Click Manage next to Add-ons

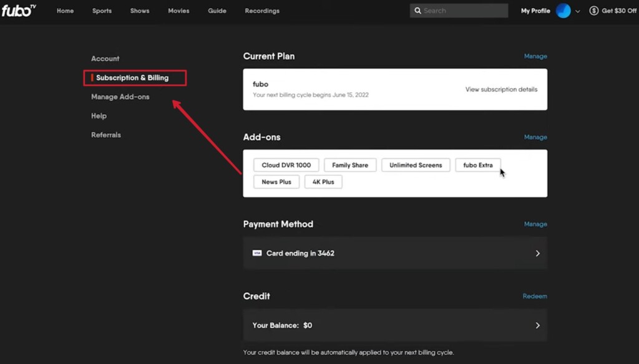click(x=535, y=137)
